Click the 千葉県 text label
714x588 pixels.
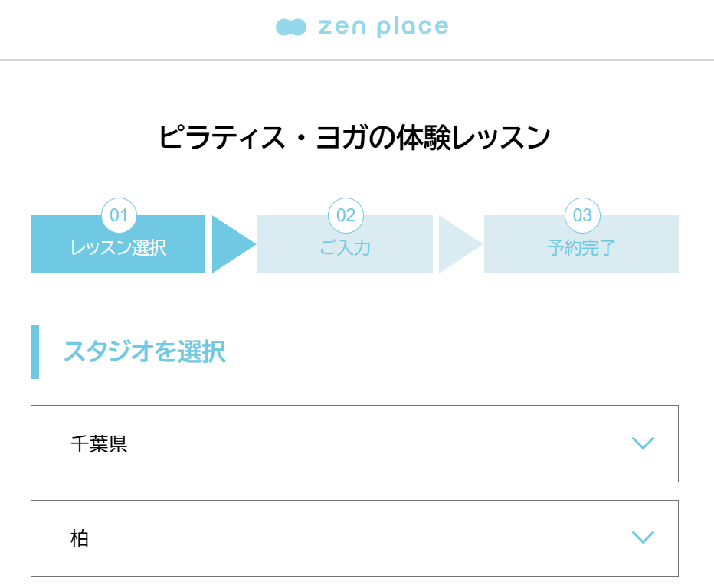pyautogui.click(x=99, y=444)
